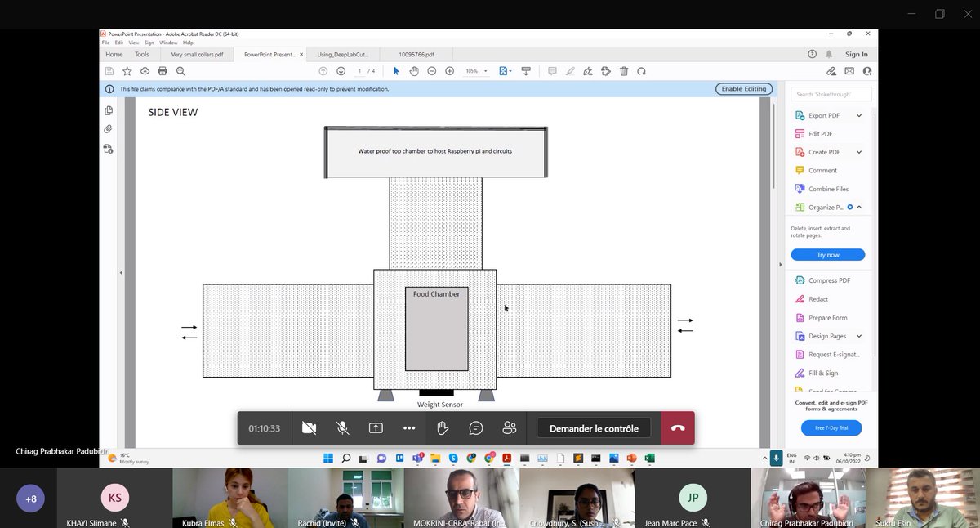Open the View menu

pos(133,43)
